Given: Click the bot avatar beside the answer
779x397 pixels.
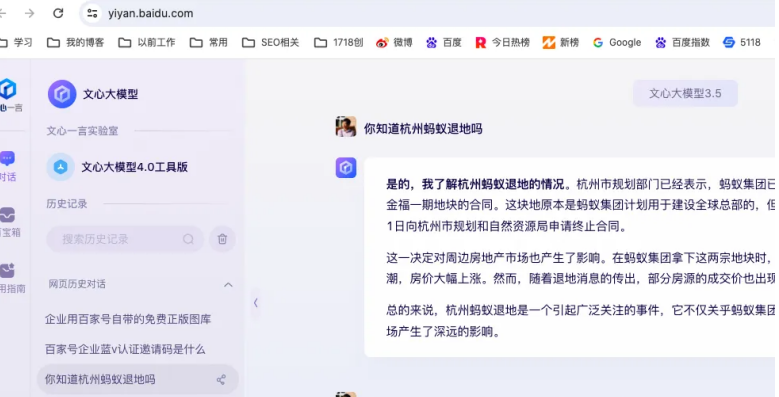Looking at the screenshot, I should [x=346, y=168].
